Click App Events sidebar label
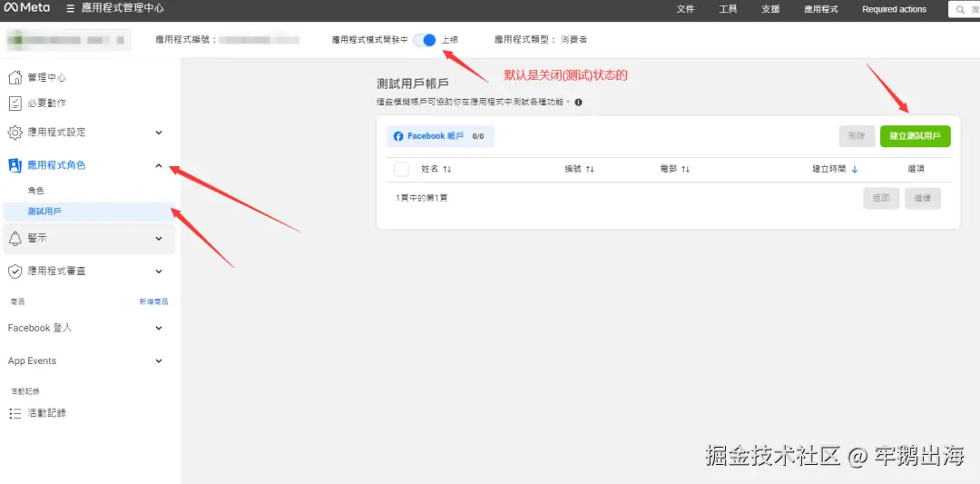The image size is (980, 484). (x=32, y=361)
